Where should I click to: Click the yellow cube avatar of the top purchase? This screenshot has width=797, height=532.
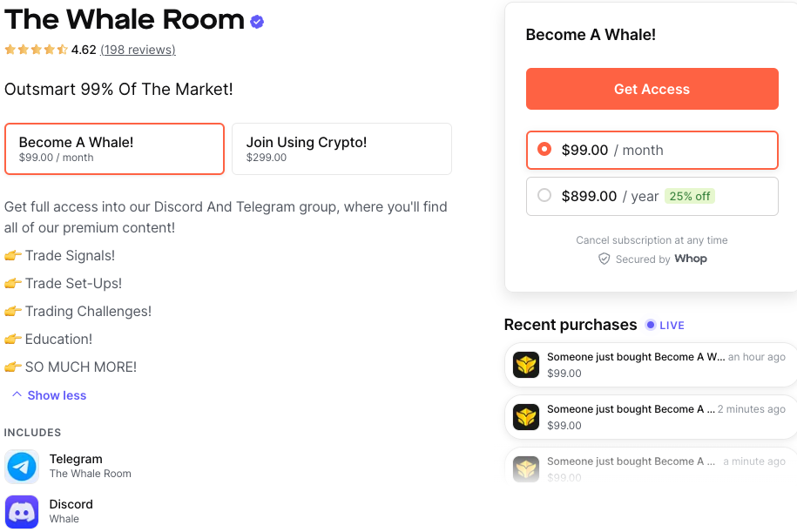click(525, 365)
